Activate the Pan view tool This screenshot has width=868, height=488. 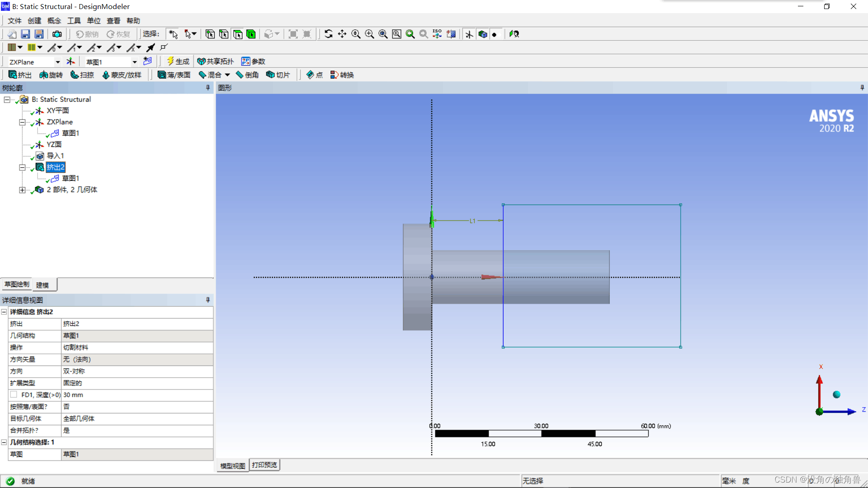(342, 34)
